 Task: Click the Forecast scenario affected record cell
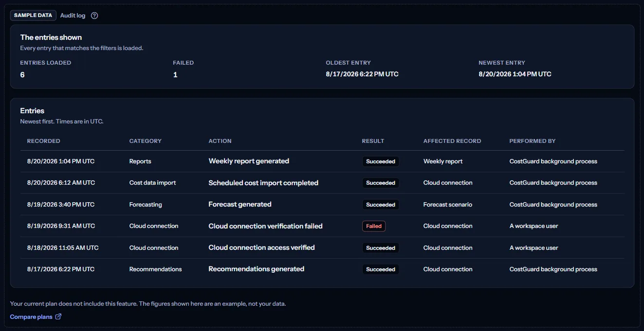pos(448,205)
